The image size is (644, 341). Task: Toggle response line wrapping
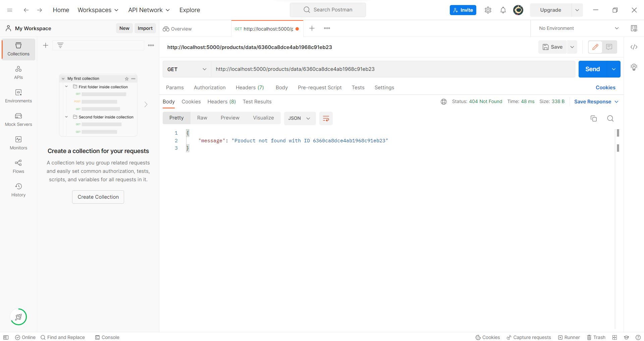click(x=326, y=118)
